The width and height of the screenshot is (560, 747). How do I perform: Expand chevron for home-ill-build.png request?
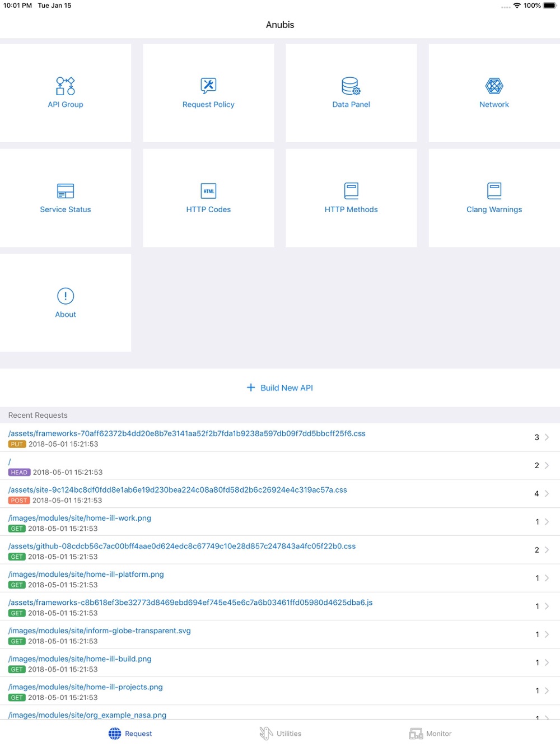(547, 662)
